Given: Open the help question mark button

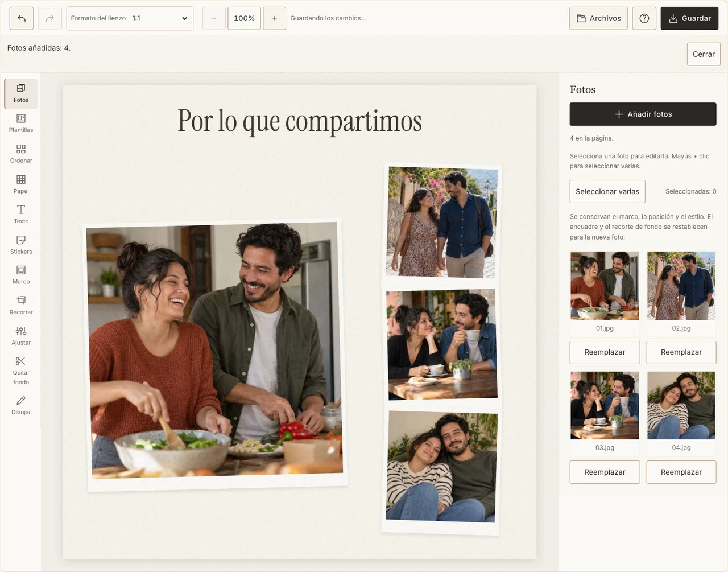Looking at the screenshot, I should 644,18.
